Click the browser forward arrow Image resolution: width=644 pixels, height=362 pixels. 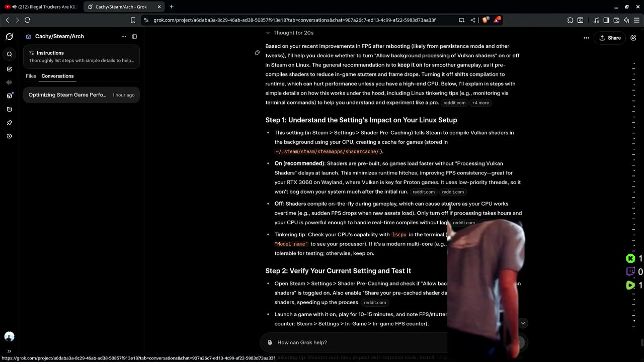pyautogui.click(x=17, y=20)
